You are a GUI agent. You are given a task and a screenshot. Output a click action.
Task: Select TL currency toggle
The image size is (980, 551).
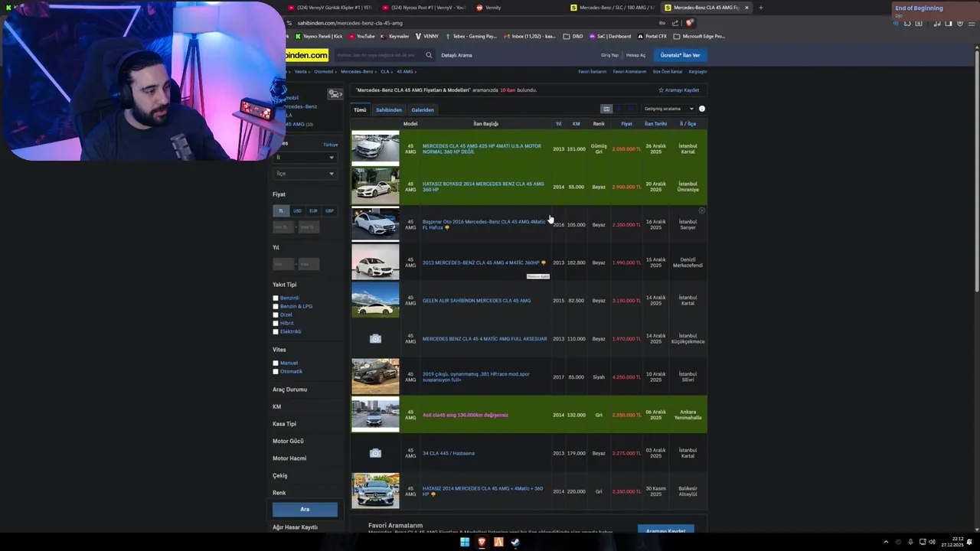(x=280, y=210)
